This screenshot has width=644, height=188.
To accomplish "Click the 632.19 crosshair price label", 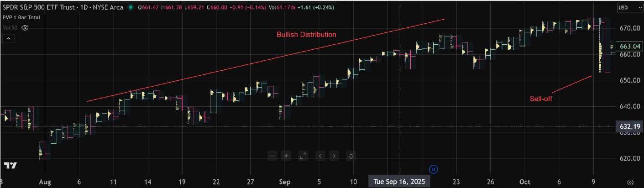I will (x=629, y=126).
